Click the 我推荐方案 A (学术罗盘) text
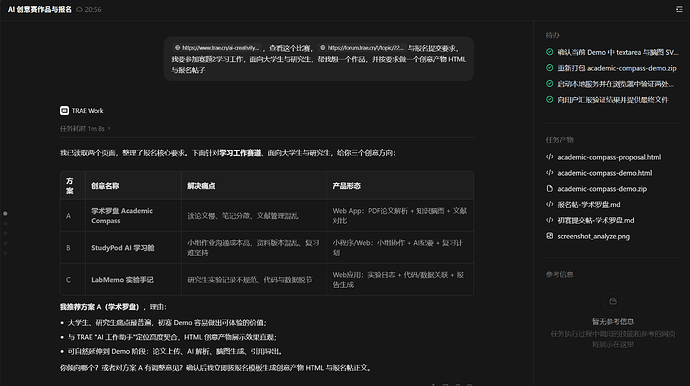690x386 pixels. click(101, 307)
